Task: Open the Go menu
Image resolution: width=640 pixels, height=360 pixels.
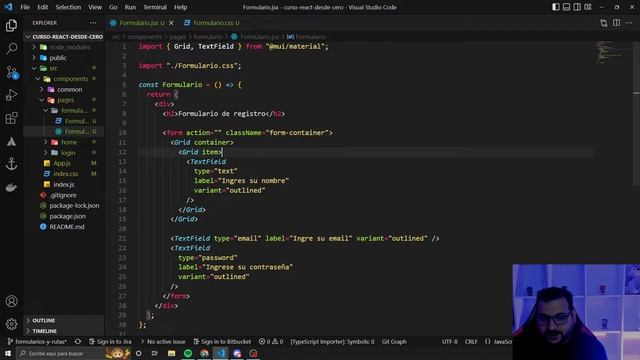Action: click(x=113, y=7)
